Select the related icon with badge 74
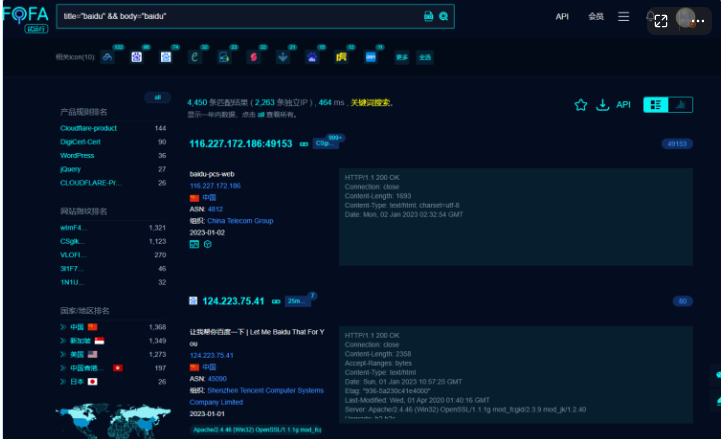 click(x=166, y=57)
